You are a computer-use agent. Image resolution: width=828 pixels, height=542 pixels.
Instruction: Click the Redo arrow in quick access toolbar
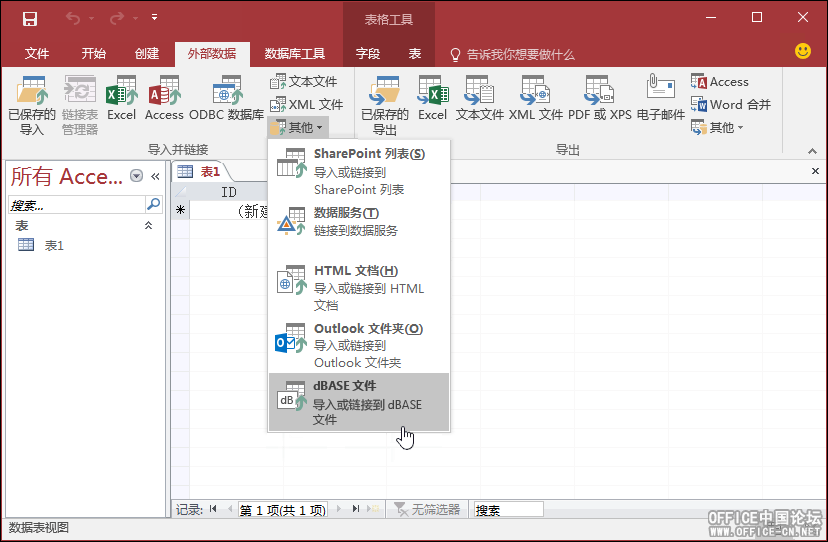point(117,18)
